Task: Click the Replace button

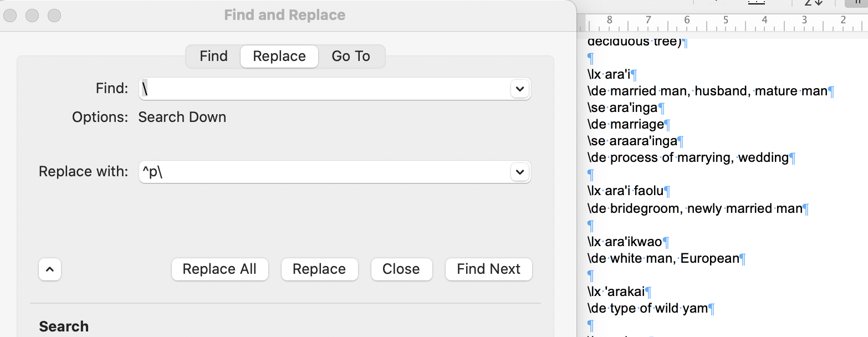Action: click(x=319, y=269)
